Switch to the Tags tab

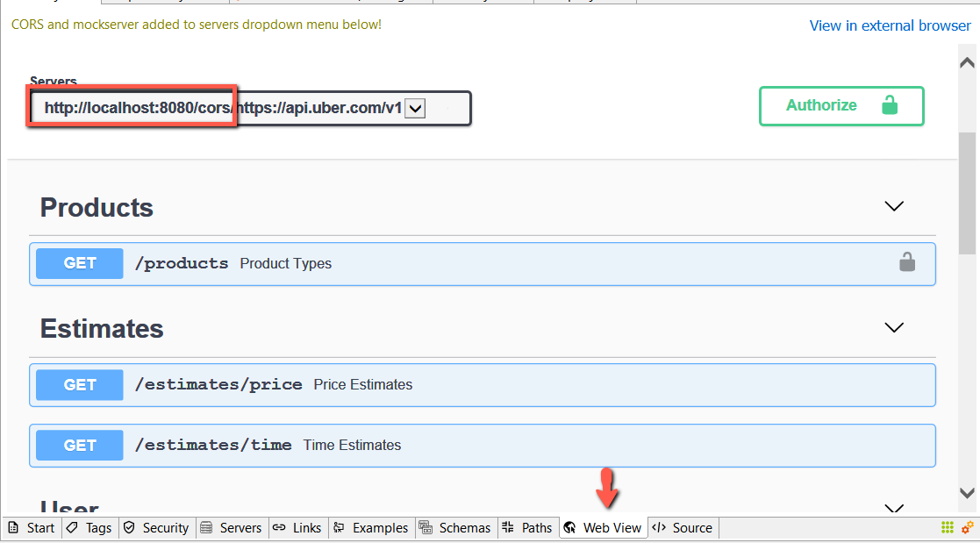pos(89,527)
